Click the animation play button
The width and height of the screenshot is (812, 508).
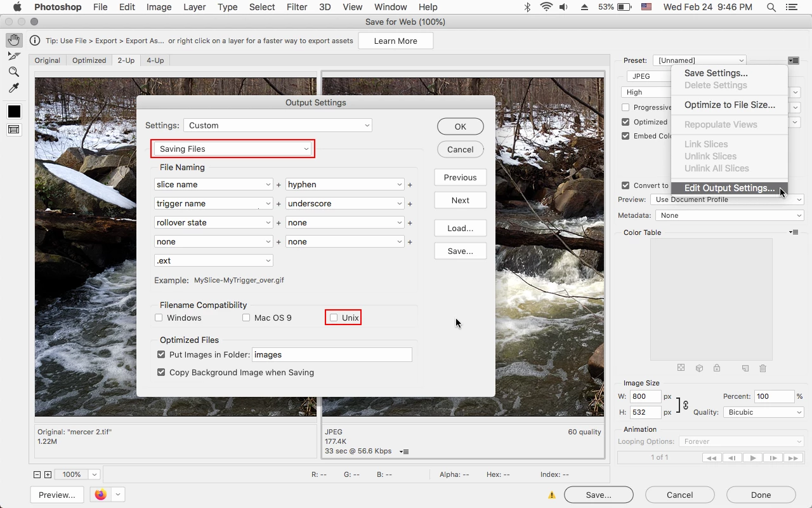pos(753,458)
